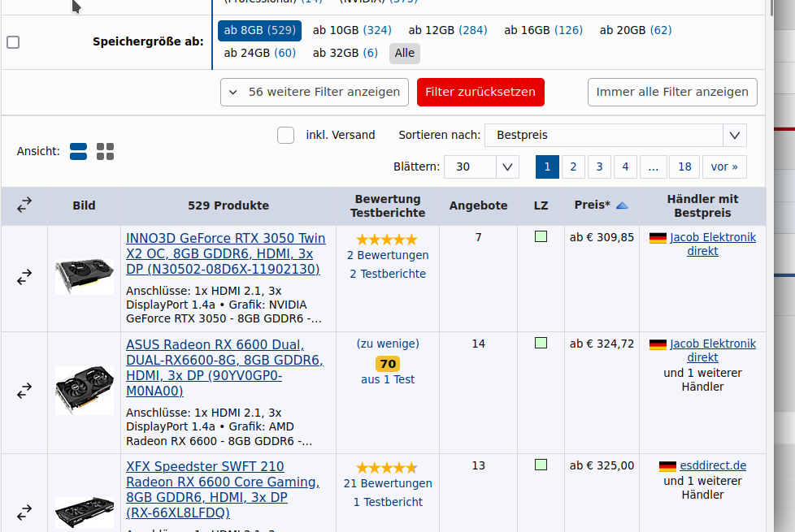The image size is (795, 532).
Task: Open Jacob Elektronik direkt for ASUS
Action: [x=712, y=351]
